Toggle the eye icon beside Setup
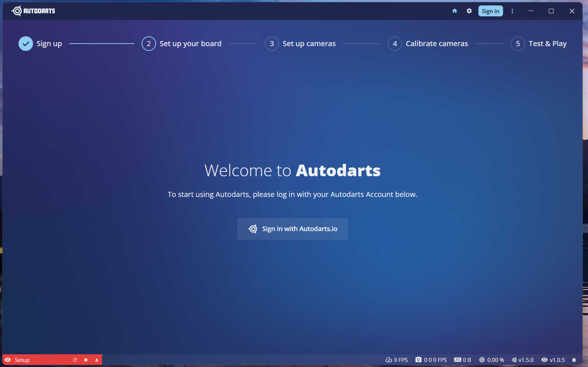The image size is (588, 367). (8, 360)
